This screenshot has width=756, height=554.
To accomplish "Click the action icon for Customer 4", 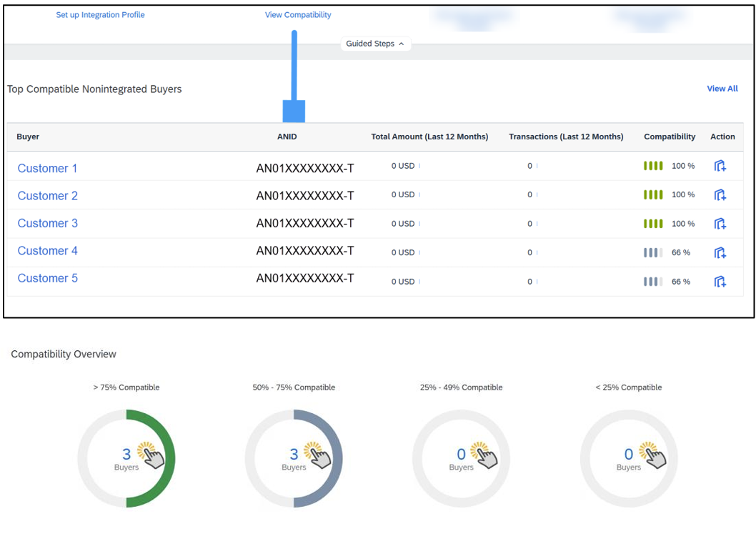I will click(720, 252).
